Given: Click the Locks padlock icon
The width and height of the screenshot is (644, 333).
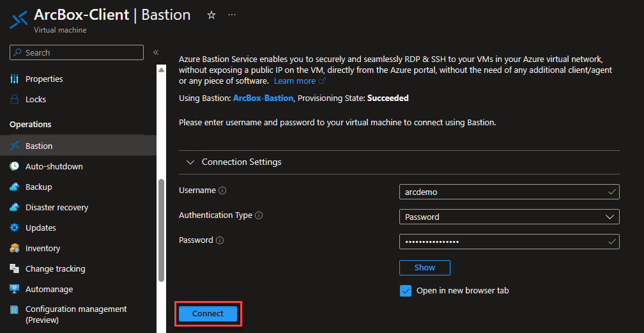Looking at the screenshot, I should point(14,99).
